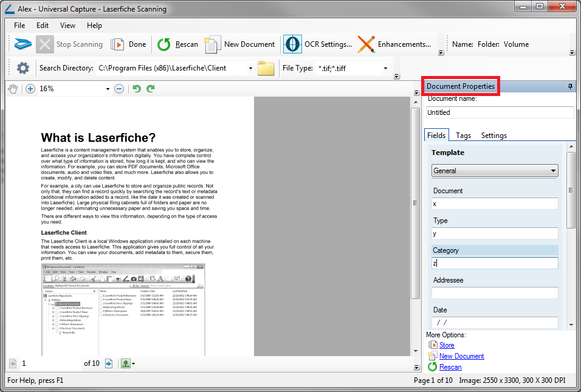Click "For Help, press F1" status text
This screenshot has width=581, height=392.
(x=35, y=380)
